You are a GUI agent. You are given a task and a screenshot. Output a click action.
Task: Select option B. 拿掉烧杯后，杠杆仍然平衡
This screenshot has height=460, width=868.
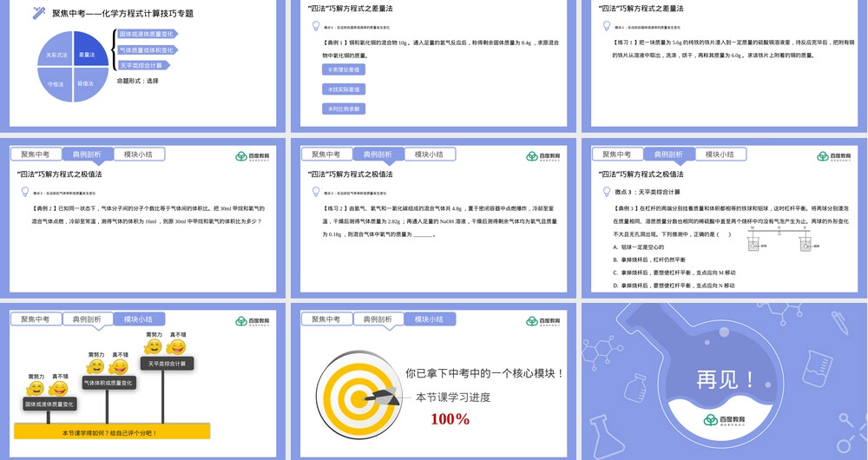point(649,260)
